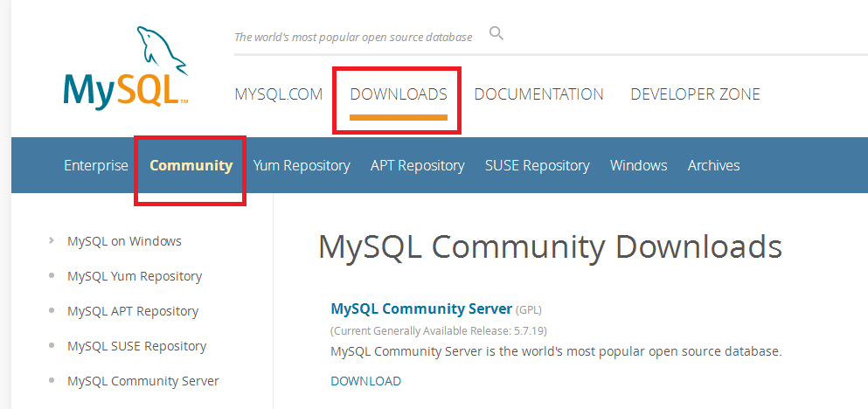868x409 pixels.
Task: Select the Yum Repository sub-tab
Action: (x=302, y=165)
